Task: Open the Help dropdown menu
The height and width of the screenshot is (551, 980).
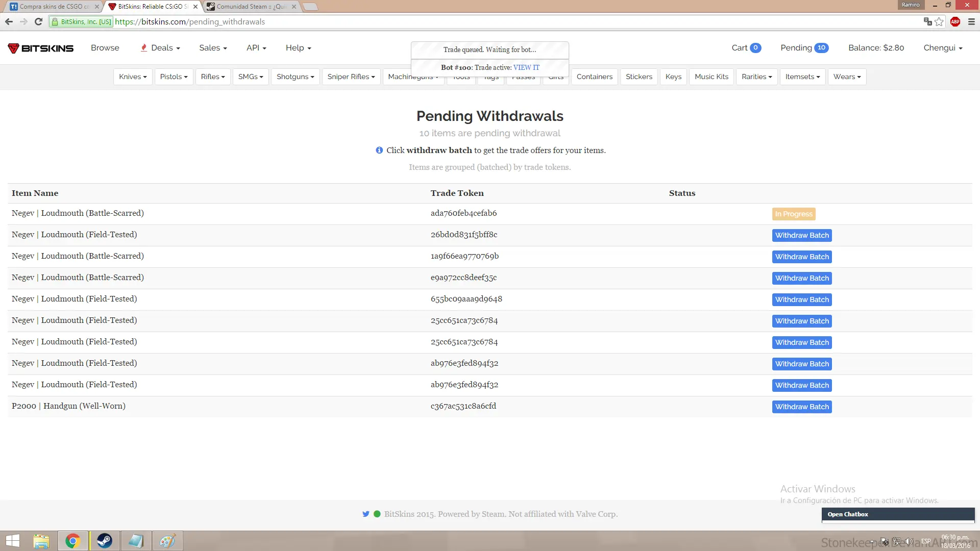Action: tap(299, 48)
